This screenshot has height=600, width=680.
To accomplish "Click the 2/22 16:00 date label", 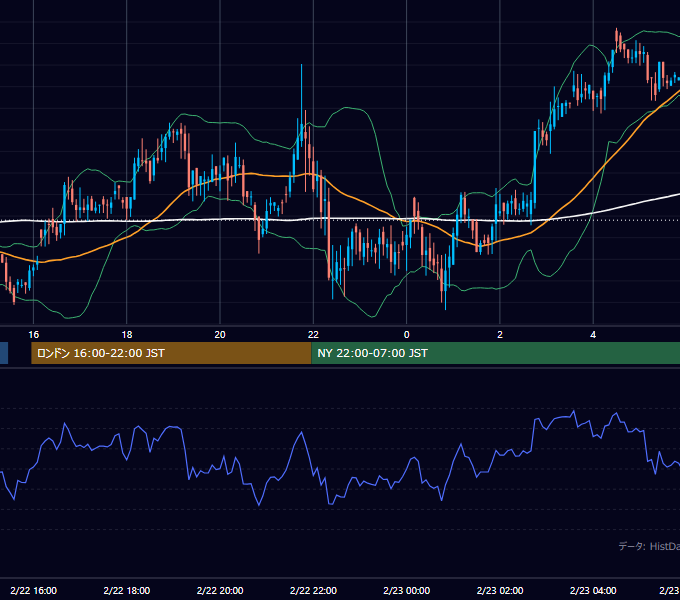I will tap(33, 590).
